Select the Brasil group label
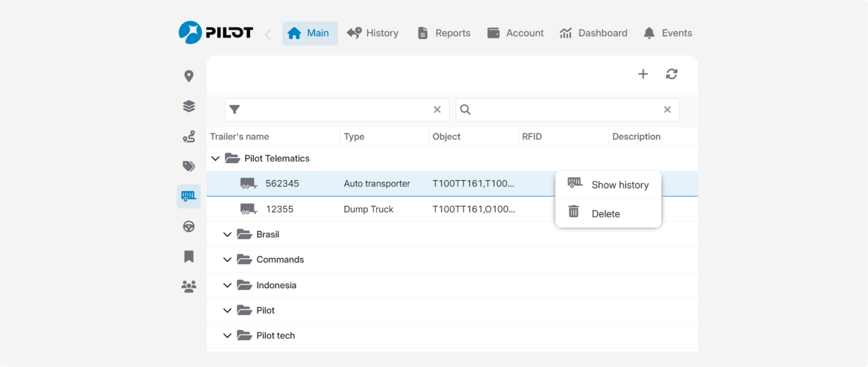The image size is (868, 367). [268, 234]
